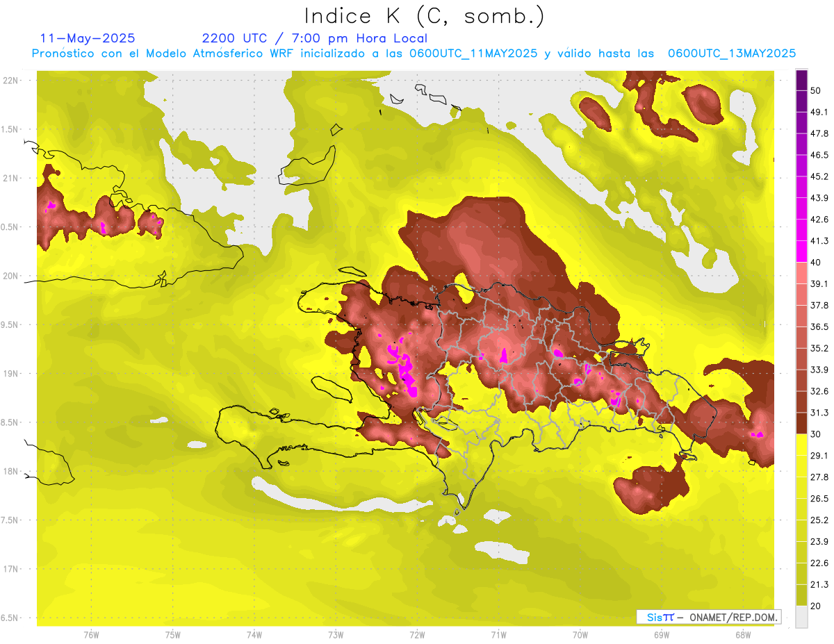Click the gray swatch below 20
The image size is (834, 644).
tap(801, 617)
